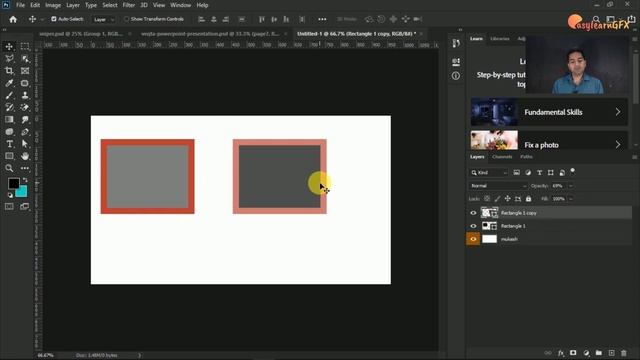The height and width of the screenshot is (360, 640).
Task: Filter layers by shape layers icon
Action: [x=551, y=173]
